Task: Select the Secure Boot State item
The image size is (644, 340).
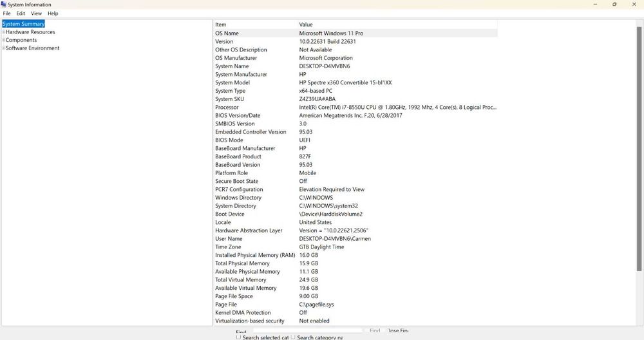Action: coord(236,181)
